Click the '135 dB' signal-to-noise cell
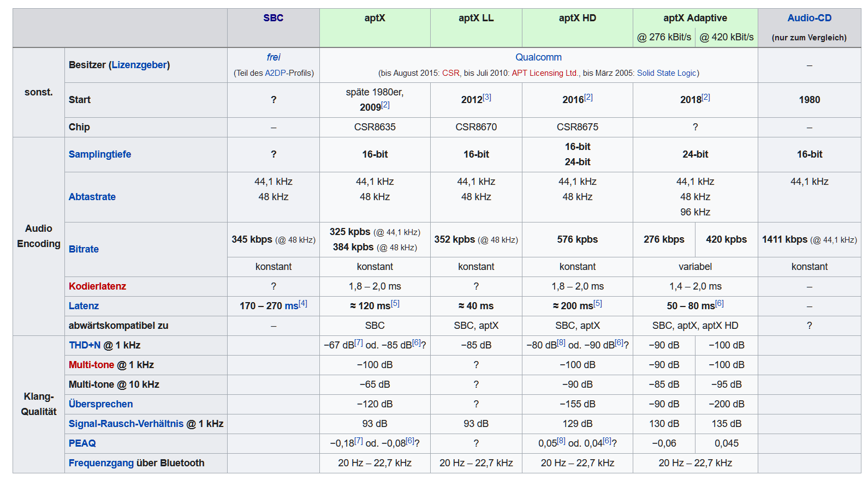This screenshot has width=868, height=481. pos(727,424)
